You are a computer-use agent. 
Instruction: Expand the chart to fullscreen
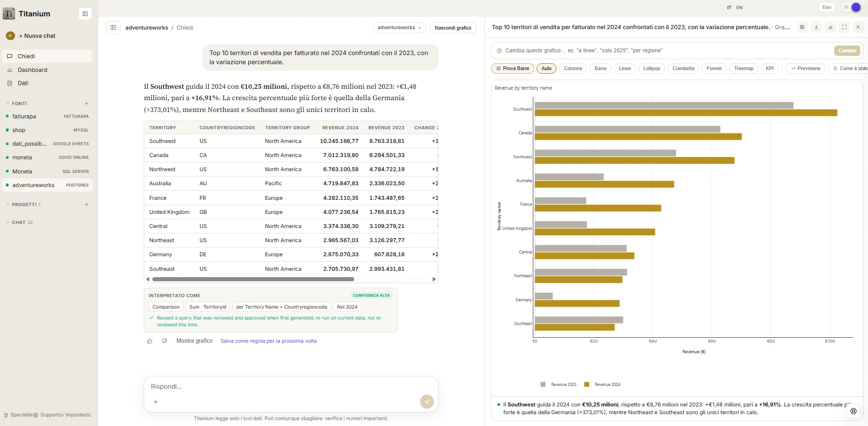(x=844, y=27)
